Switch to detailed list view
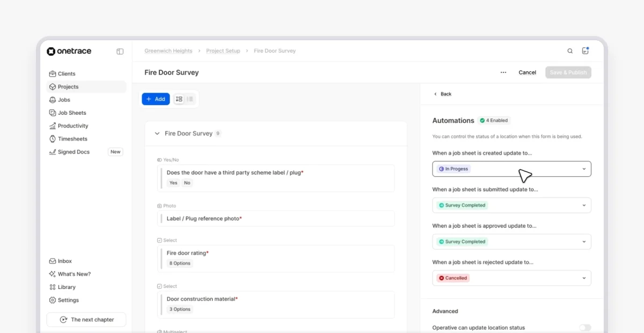The height and width of the screenshot is (333, 644). (179, 99)
